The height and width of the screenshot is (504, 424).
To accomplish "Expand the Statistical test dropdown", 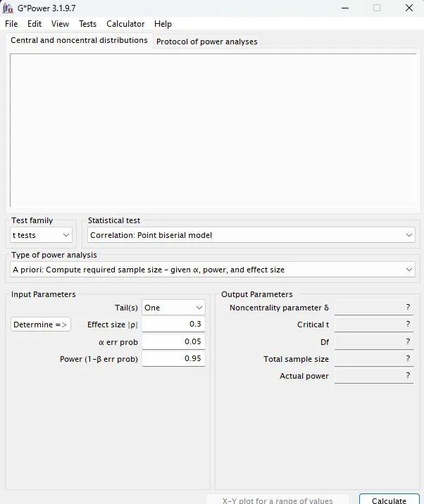I will 251,235.
